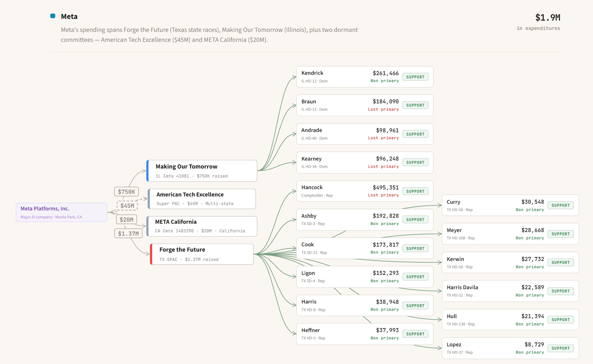Open the Making Our Tomorrow committee card
Image resolution: width=593 pixels, height=364 pixels.
pos(202,171)
